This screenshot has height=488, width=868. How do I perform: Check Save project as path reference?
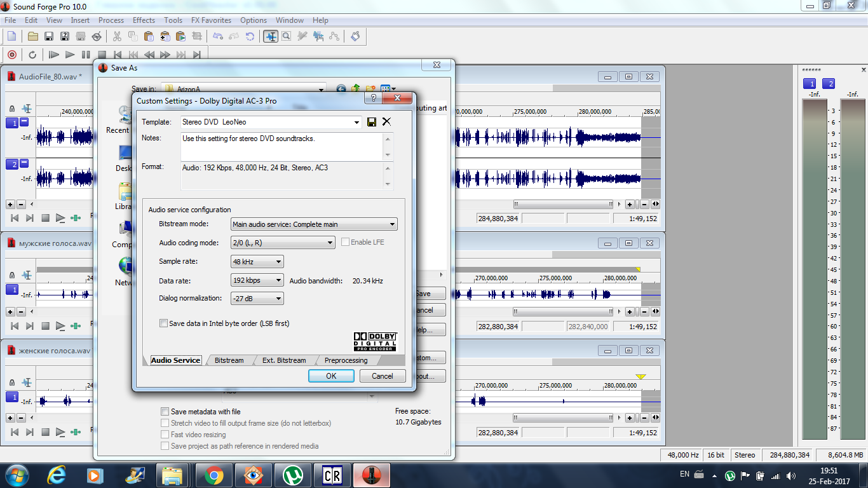tap(165, 446)
